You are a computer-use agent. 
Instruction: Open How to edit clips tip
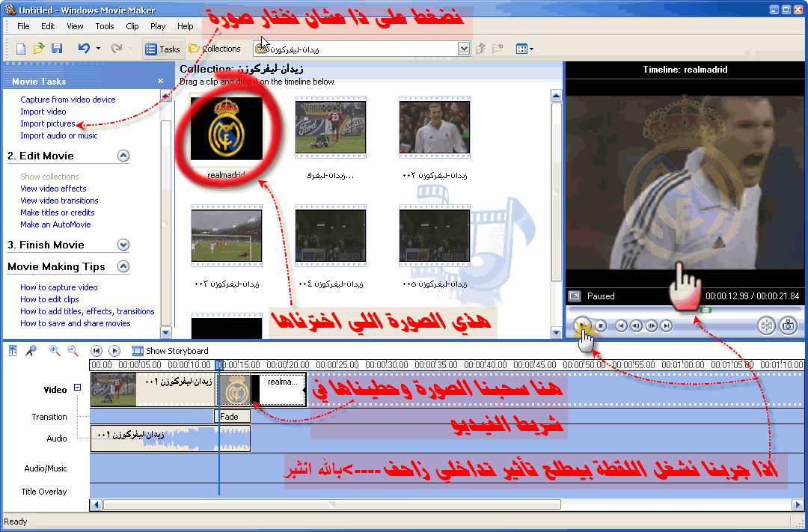click(49, 299)
